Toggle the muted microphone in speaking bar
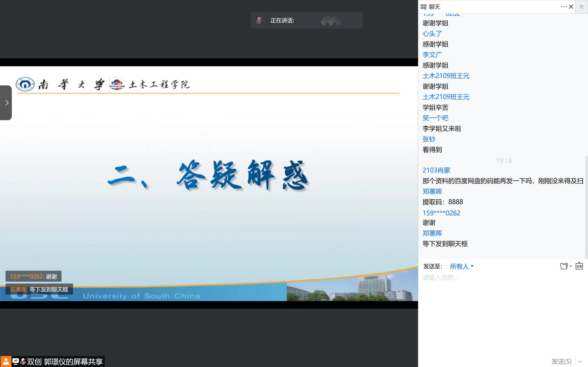Viewport: 588px width, 367px height. 259,20
